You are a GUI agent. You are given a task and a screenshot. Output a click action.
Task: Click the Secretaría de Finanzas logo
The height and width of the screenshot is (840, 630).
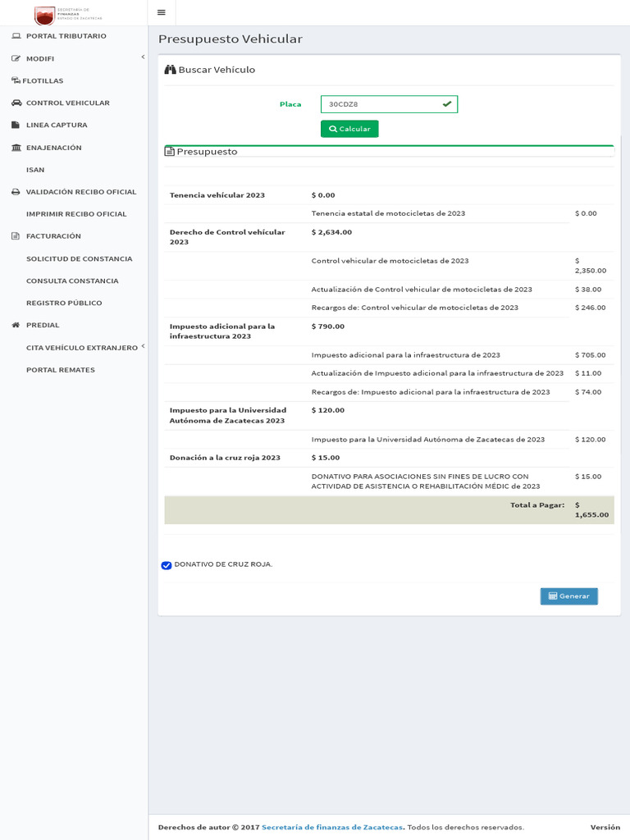click(x=68, y=15)
